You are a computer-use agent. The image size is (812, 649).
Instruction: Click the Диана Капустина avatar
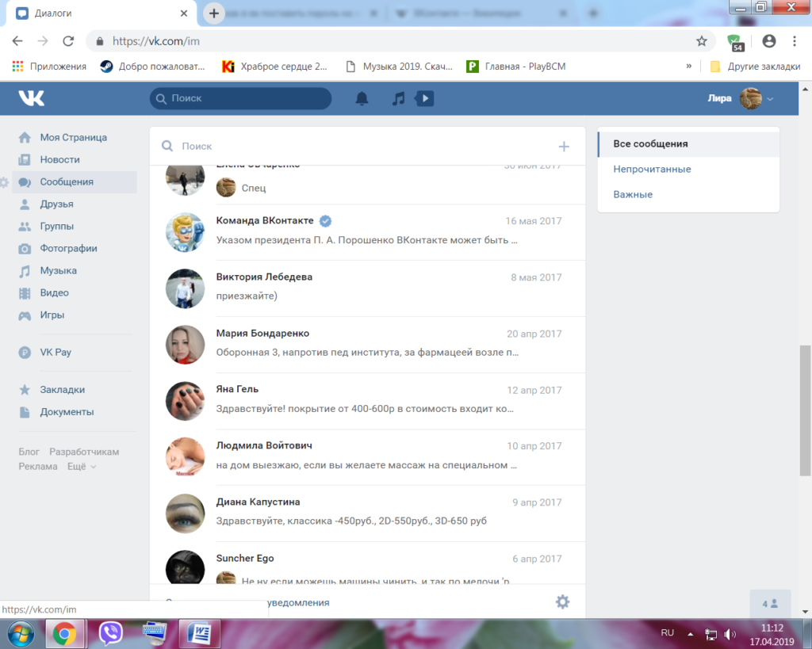(185, 513)
